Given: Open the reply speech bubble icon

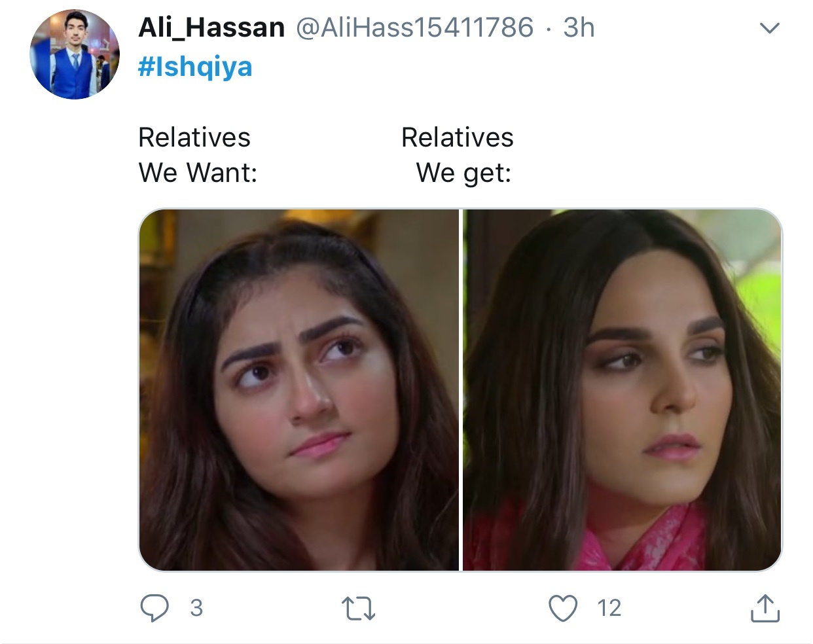Looking at the screenshot, I should (x=154, y=608).
